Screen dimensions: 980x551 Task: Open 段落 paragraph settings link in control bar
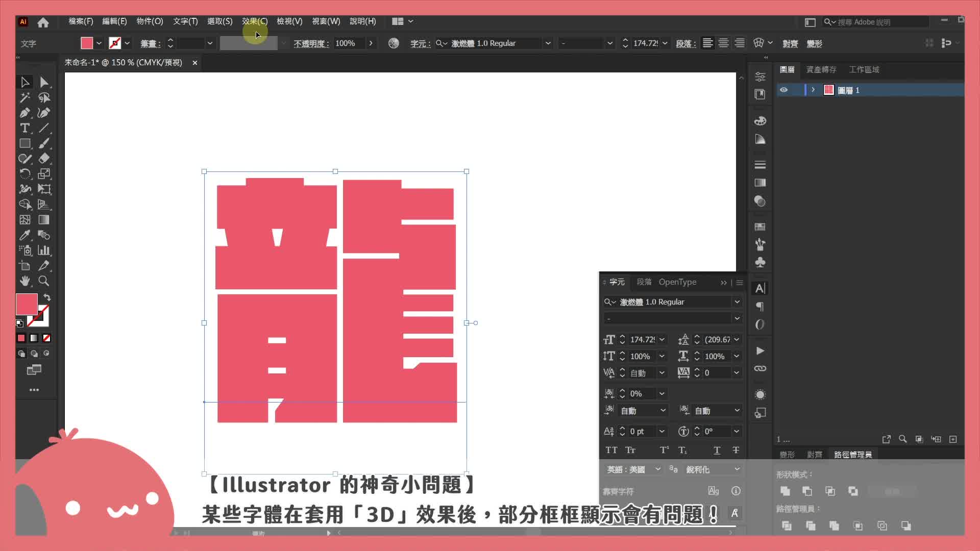click(685, 44)
